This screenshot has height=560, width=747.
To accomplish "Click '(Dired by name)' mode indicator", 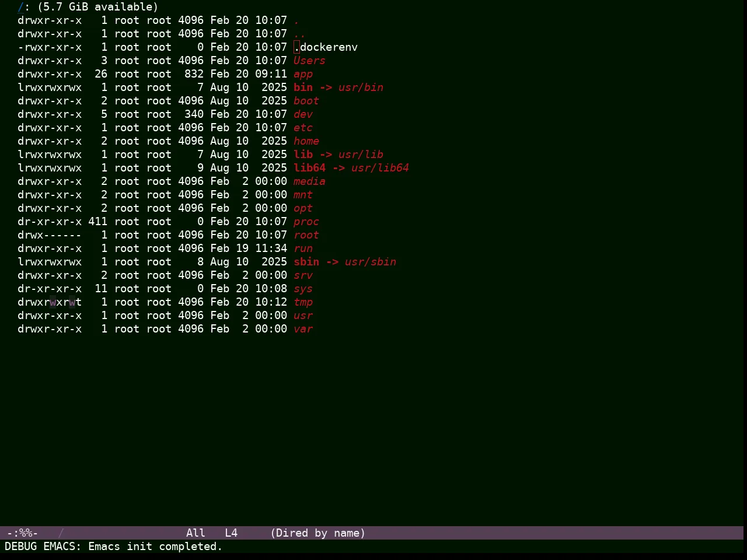I will [317, 533].
